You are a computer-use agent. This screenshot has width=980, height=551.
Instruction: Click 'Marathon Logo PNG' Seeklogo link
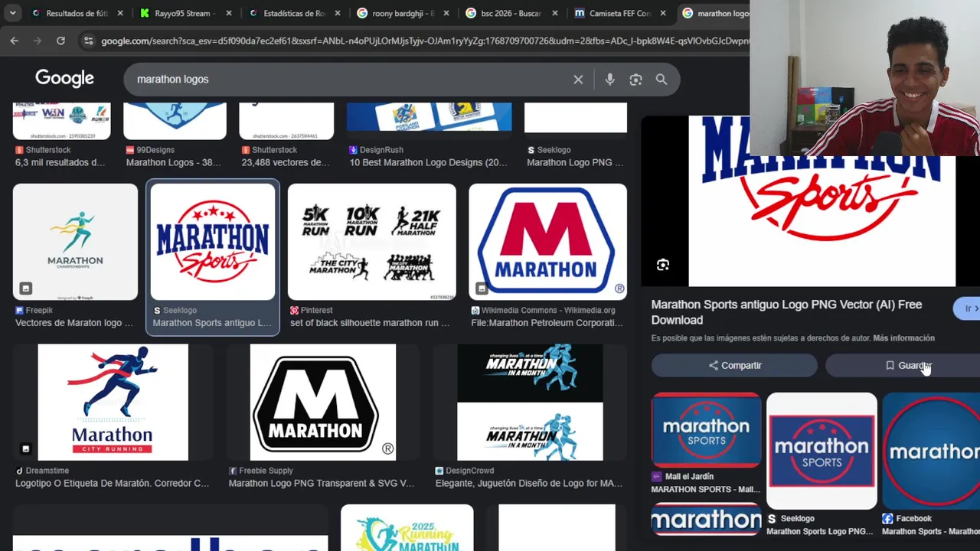click(575, 162)
